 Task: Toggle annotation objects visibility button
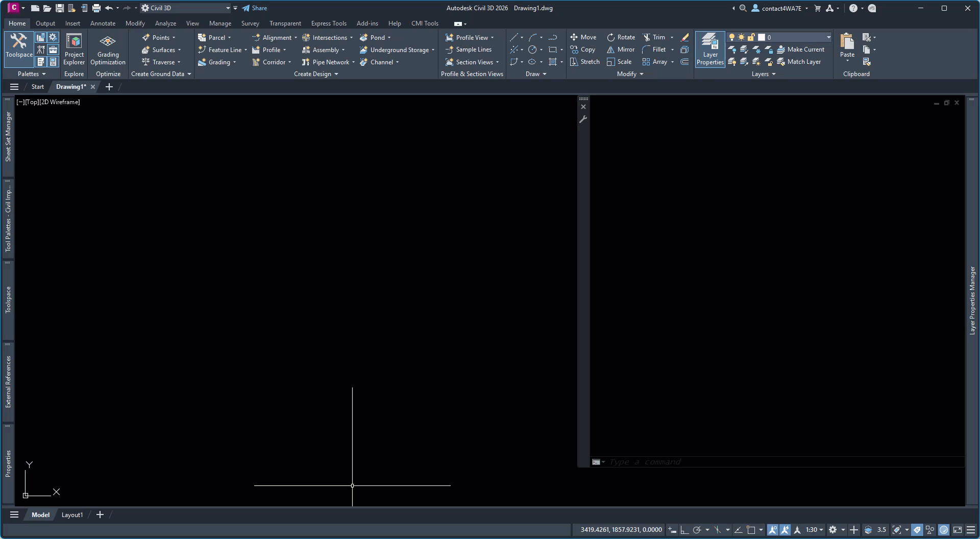point(773,530)
